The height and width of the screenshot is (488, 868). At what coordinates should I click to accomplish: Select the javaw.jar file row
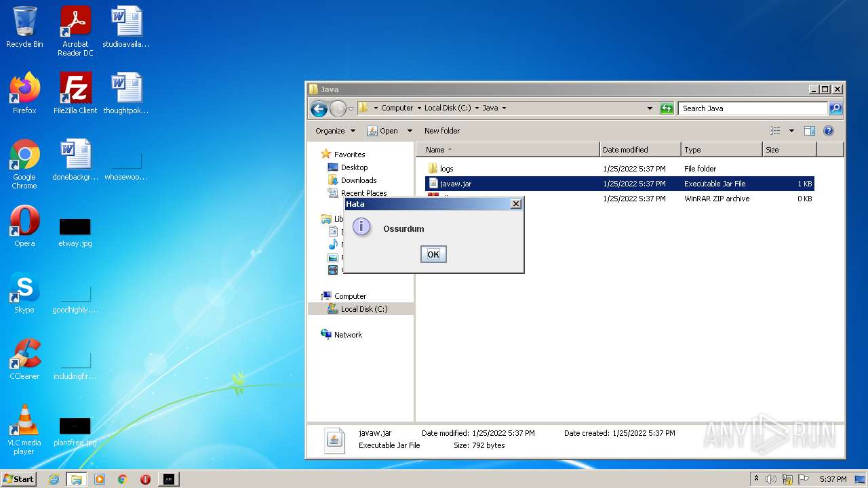point(619,184)
